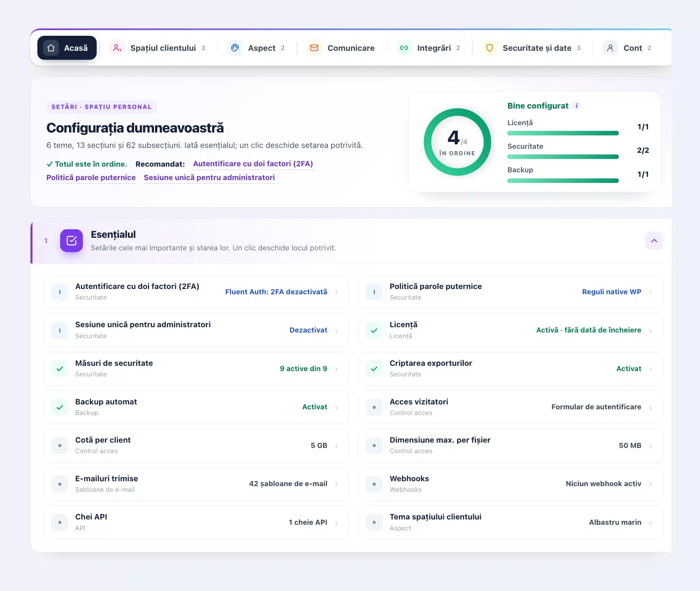Click the Backup progress bar
Screen dimensions: 700x591
point(563,180)
